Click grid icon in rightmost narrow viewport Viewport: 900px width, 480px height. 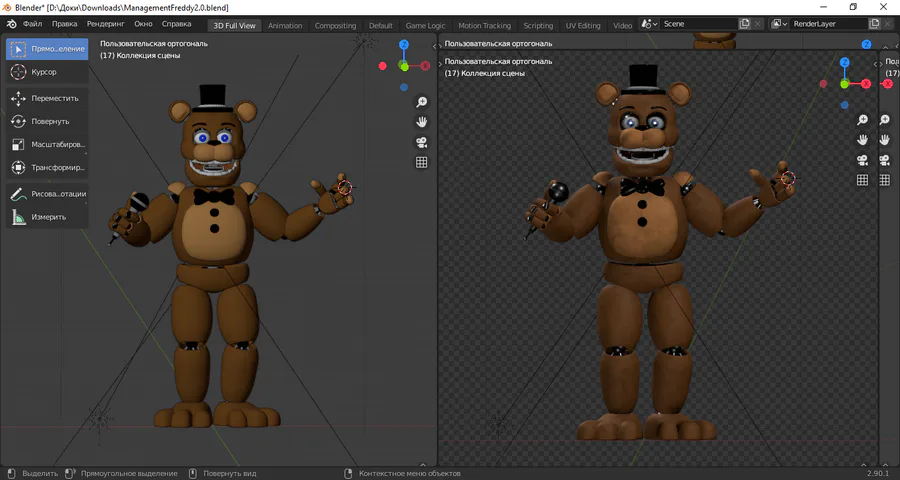pos(885,180)
